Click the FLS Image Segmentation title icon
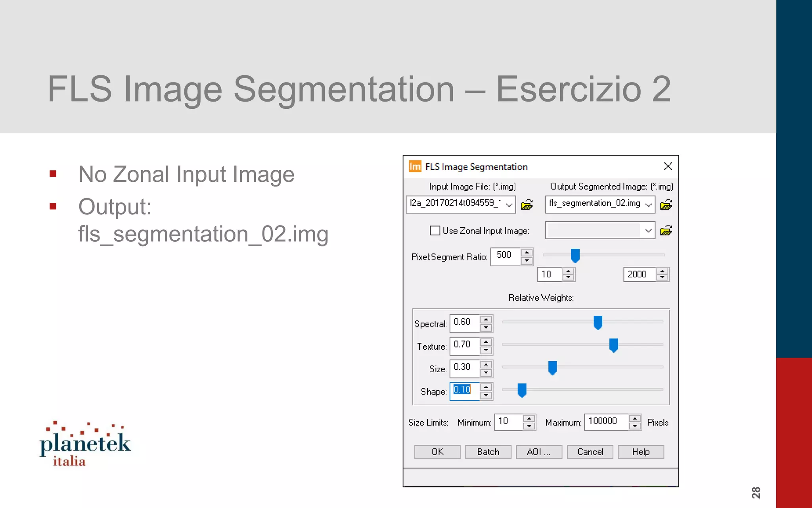 pyautogui.click(x=415, y=167)
